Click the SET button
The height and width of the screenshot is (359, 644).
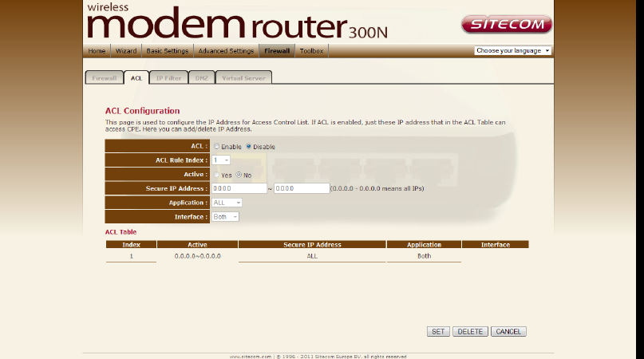tap(438, 332)
